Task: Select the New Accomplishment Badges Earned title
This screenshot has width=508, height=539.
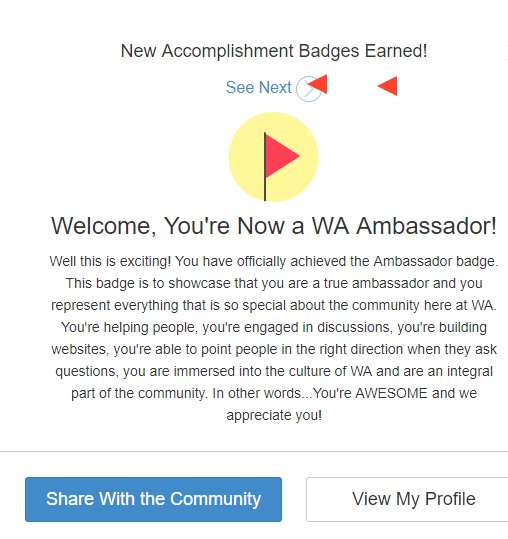Action: pos(274,51)
